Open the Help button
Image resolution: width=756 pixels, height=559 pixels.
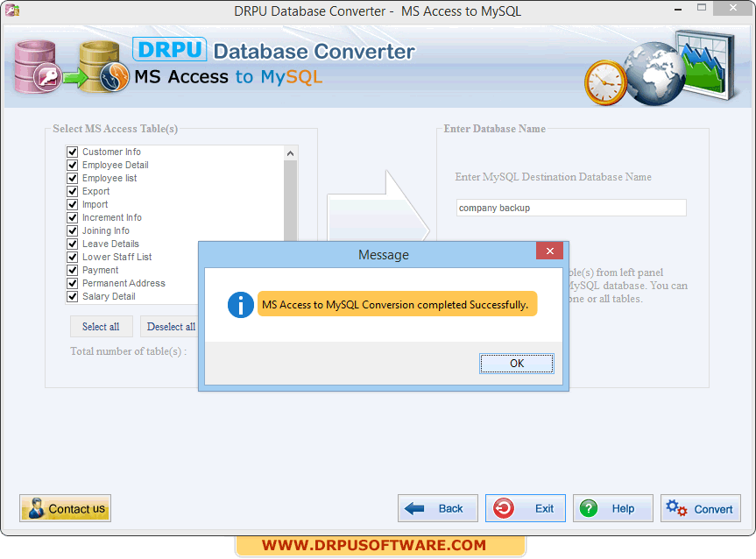click(x=613, y=508)
